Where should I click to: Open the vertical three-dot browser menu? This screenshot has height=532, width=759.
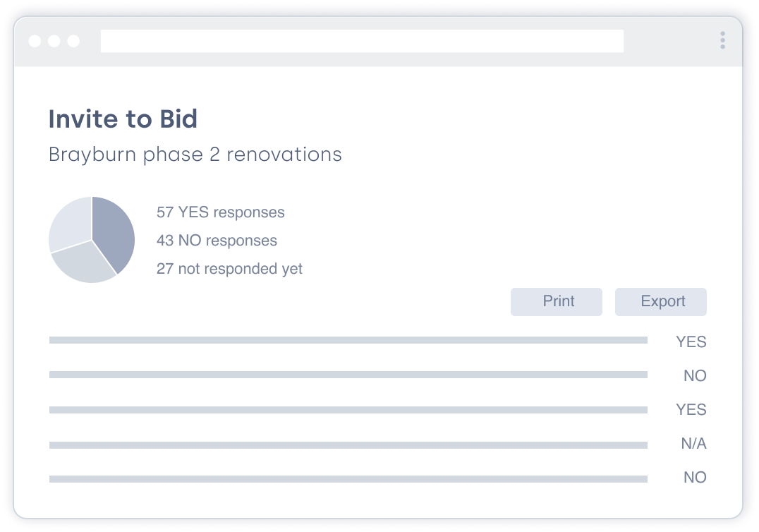(x=722, y=40)
